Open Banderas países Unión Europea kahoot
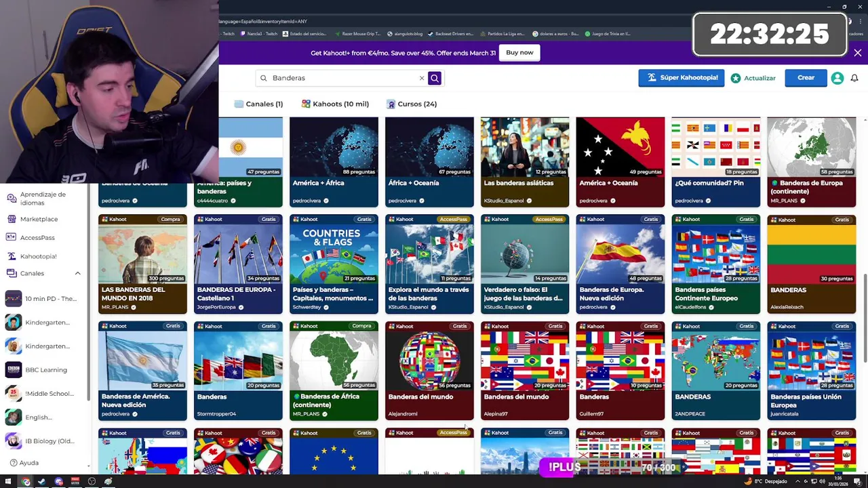Screen dimensions: 868x488 [812, 371]
